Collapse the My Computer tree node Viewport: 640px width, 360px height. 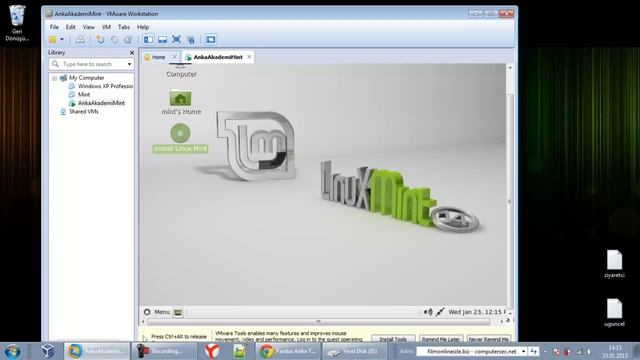pos(54,78)
